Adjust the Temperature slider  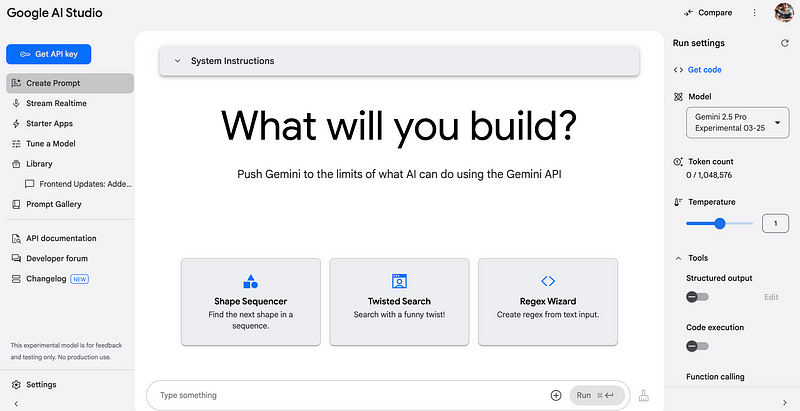pyautogui.click(x=719, y=223)
